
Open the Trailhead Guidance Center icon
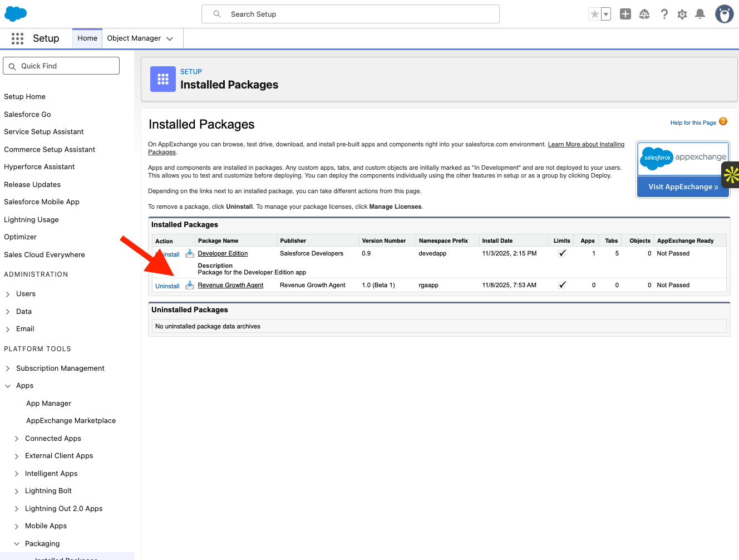click(x=644, y=14)
